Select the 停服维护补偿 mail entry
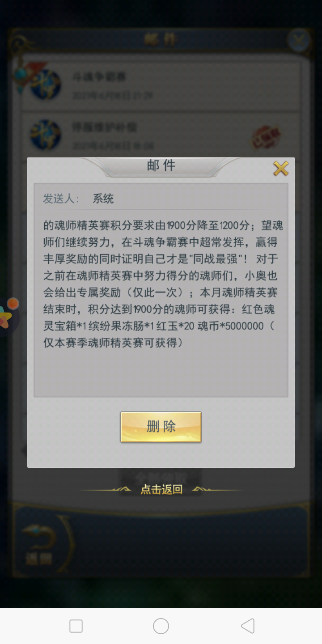The width and height of the screenshot is (322, 644). pos(161,136)
